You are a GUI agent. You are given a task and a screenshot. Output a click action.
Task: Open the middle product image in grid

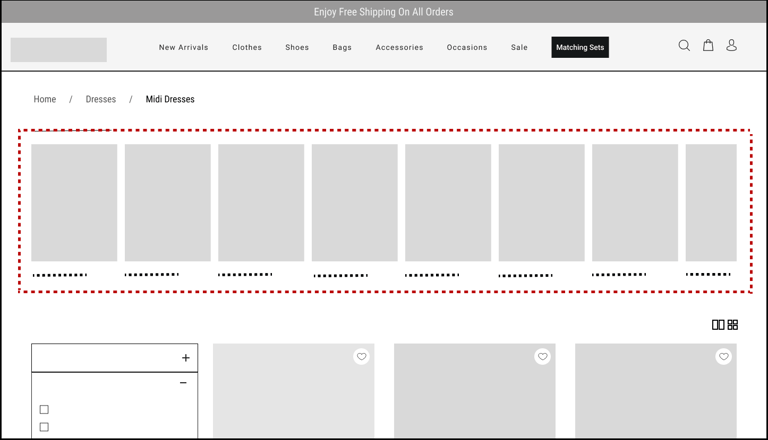click(475, 390)
